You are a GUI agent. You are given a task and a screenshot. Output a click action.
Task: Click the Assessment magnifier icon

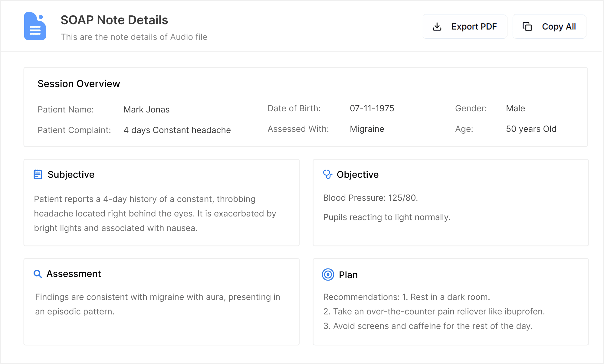pos(38,274)
